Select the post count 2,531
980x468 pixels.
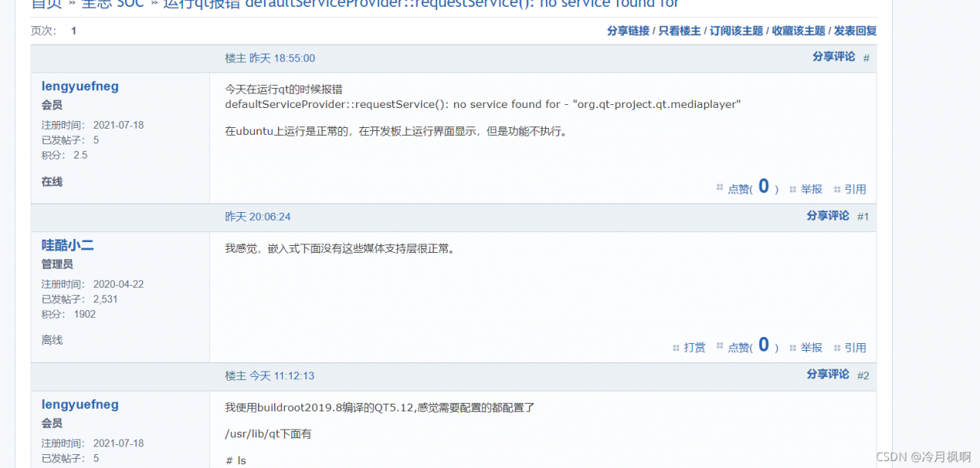point(106,299)
